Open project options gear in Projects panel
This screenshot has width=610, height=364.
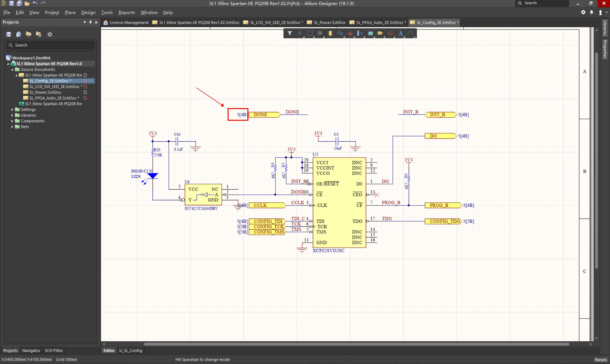pyautogui.click(x=50, y=34)
